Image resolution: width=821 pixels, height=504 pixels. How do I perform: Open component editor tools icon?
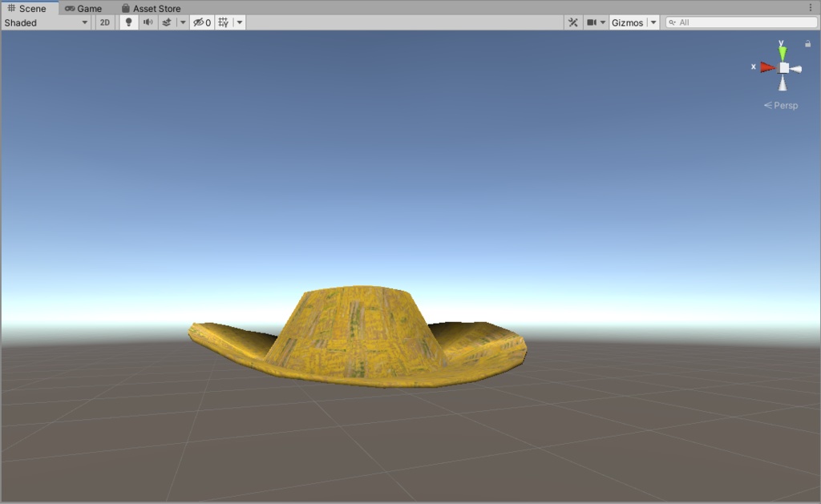click(x=572, y=22)
